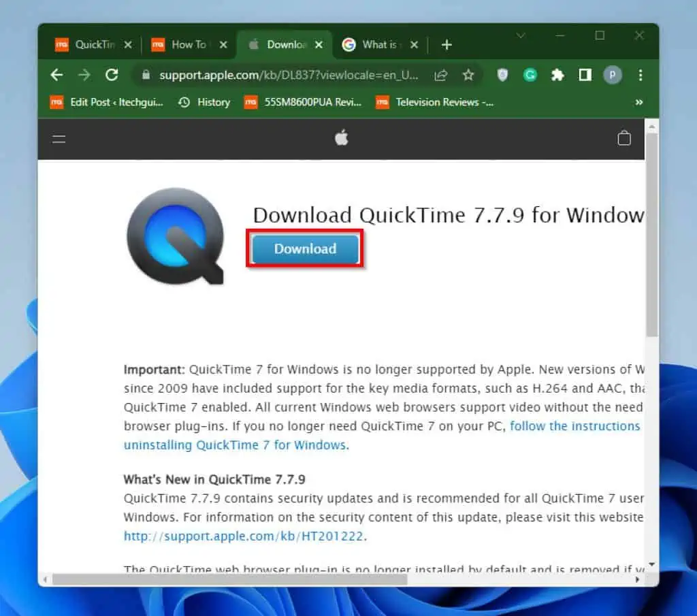Open Television Reviews bookmark
The width and height of the screenshot is (697, 616).
click(434, 102)
